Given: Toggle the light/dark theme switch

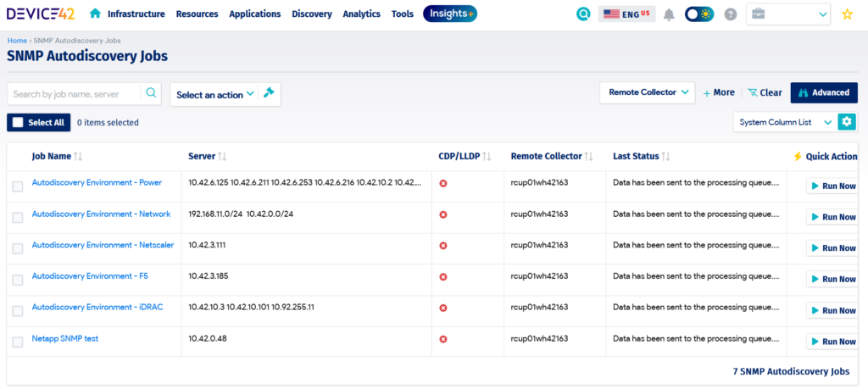Looking at the screenshot, I should (698, 14).
